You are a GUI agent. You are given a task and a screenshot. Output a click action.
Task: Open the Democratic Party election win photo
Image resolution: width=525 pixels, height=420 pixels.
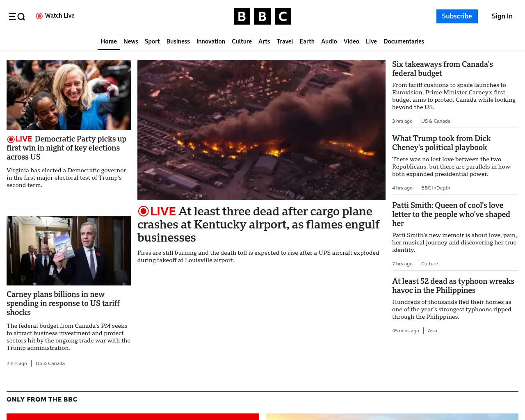[x=68, y=95]
